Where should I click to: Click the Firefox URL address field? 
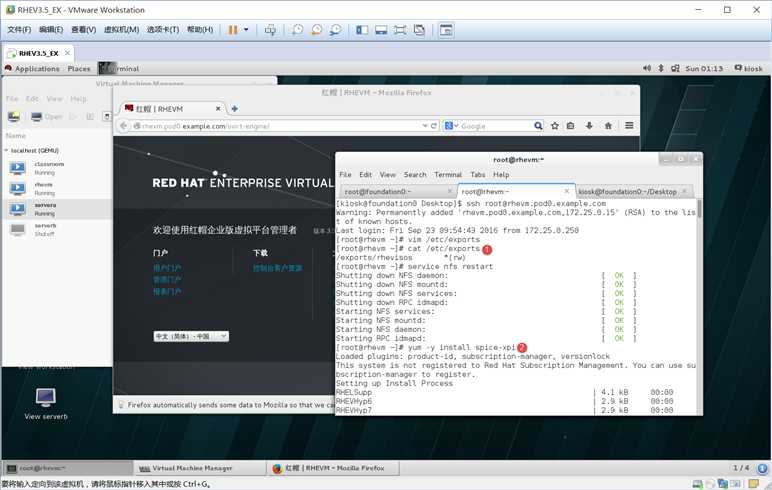point(276,126)
